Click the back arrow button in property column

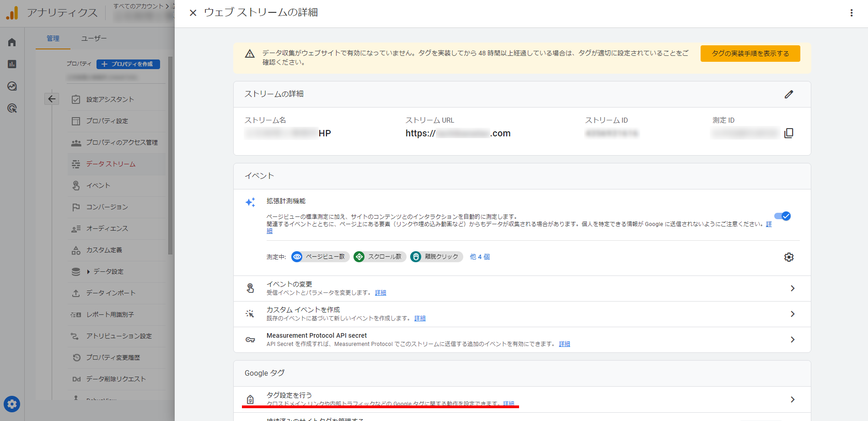pyautogui.click(x=52, y=99)
